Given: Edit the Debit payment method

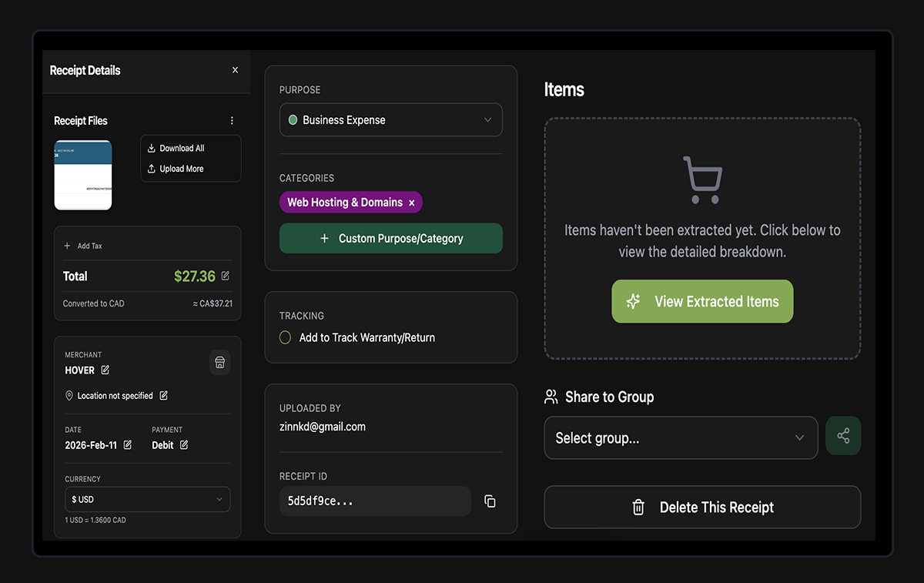Looking at the screenshot, I should tap(184, 444).
